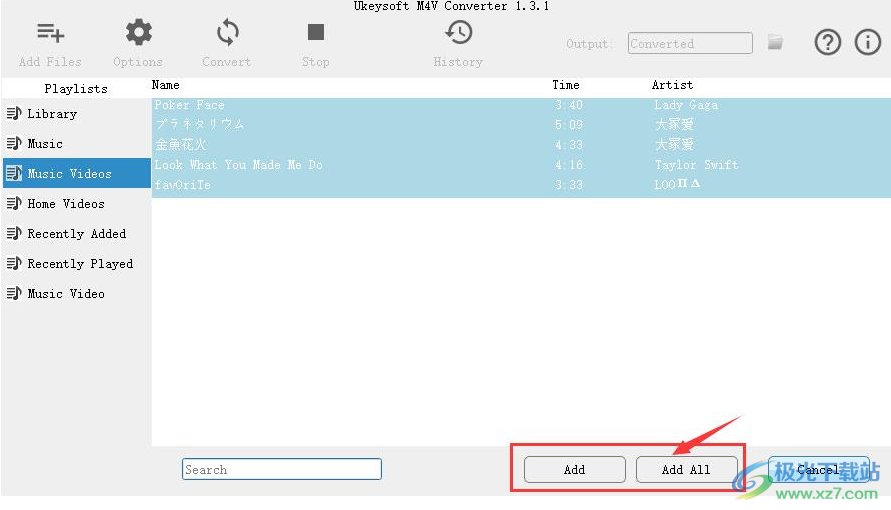
Task: Click the Stop square icon
Action: point(316,32)
